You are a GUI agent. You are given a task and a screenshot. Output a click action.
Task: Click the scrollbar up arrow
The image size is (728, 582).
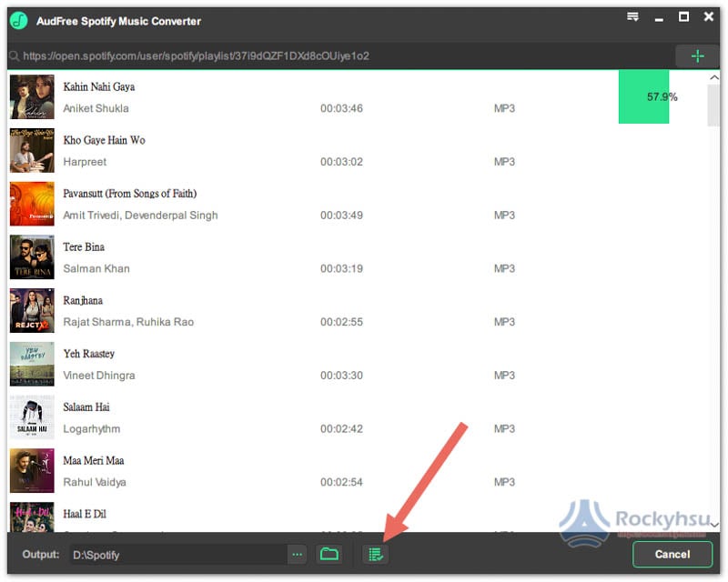coord(714,77)
